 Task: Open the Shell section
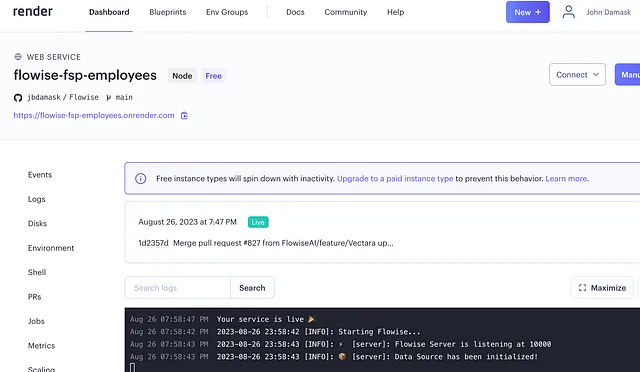[x=37, y=272]
